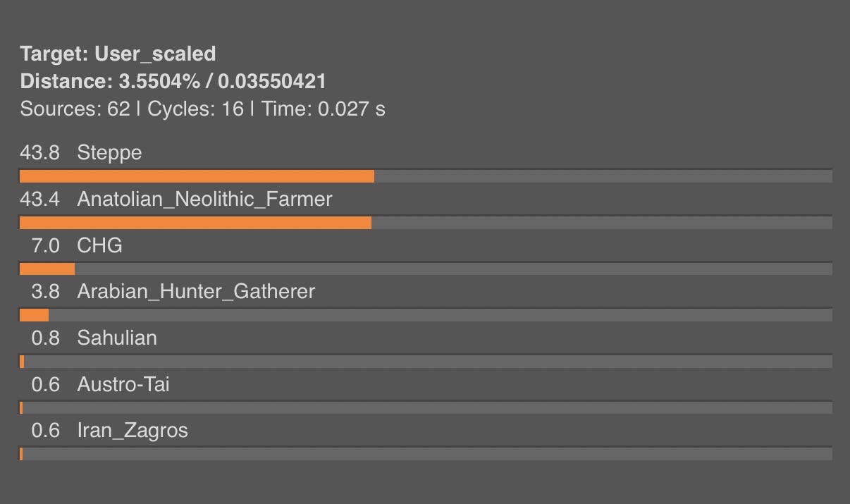Click the Sources, Cycles and Time line

pyautogui.click(x=202, y=109)
